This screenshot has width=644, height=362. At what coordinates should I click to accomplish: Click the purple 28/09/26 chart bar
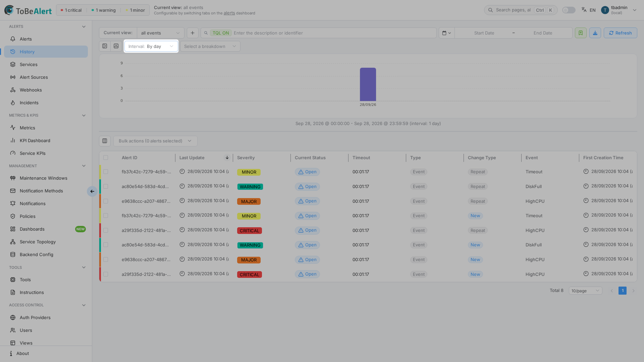[x=368, y=84]
